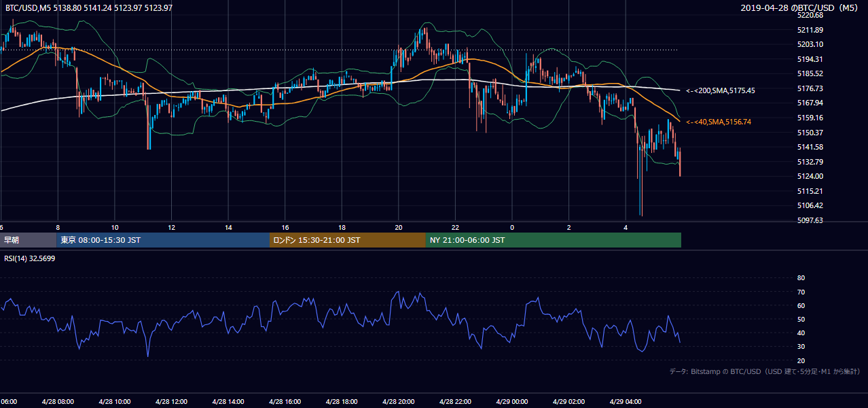The image size is (868, 408).
Task: Click RSI axis level 80
Action: pyautogui.click(x=801, y=278)
